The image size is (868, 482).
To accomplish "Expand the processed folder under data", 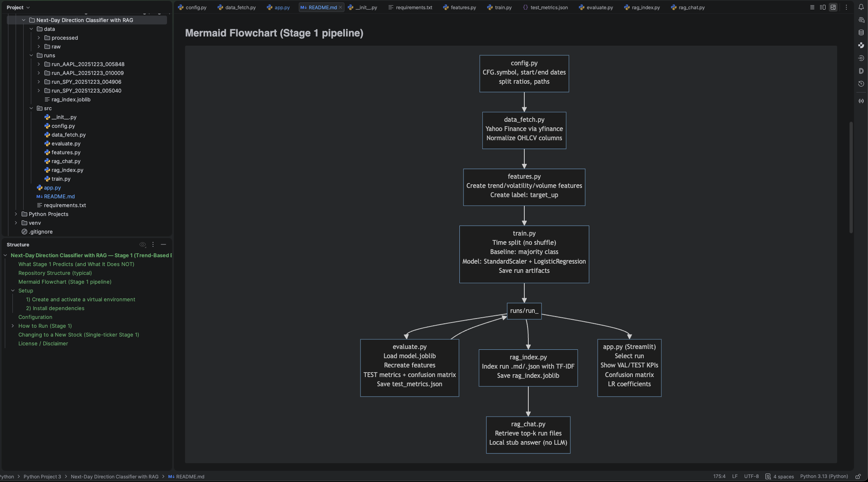I will coord(38,37).
